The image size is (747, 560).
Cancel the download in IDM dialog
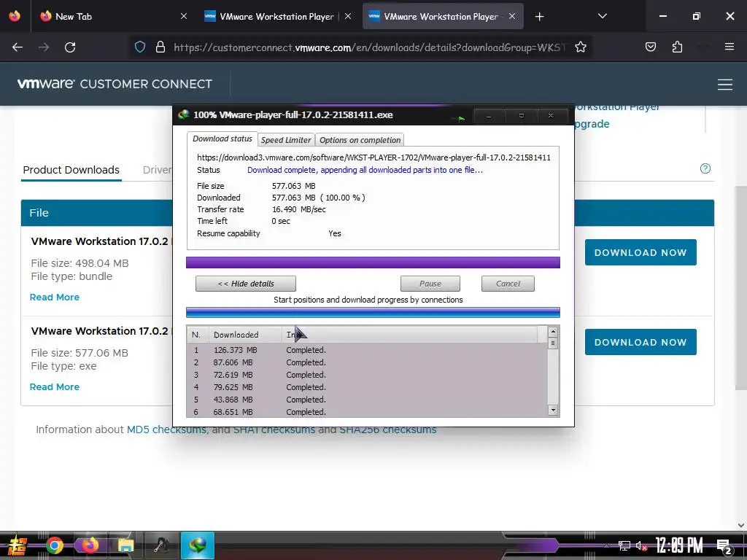pos(508,284)
